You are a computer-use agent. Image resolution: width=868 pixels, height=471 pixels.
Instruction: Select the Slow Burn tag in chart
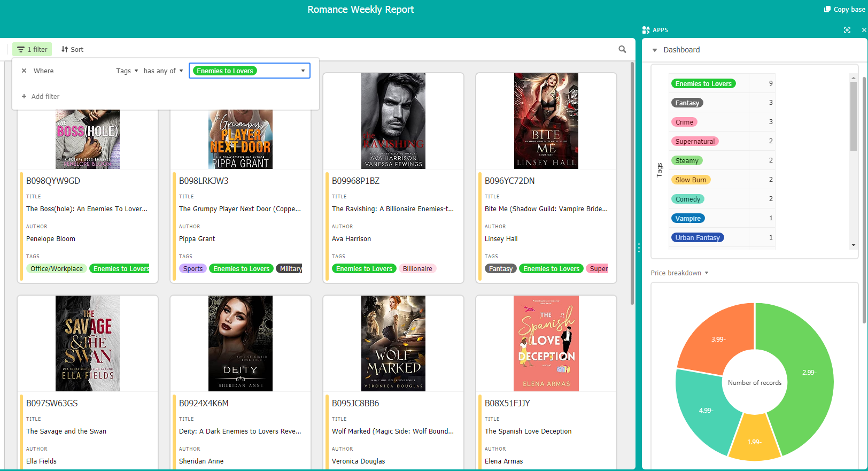point(691,180)
